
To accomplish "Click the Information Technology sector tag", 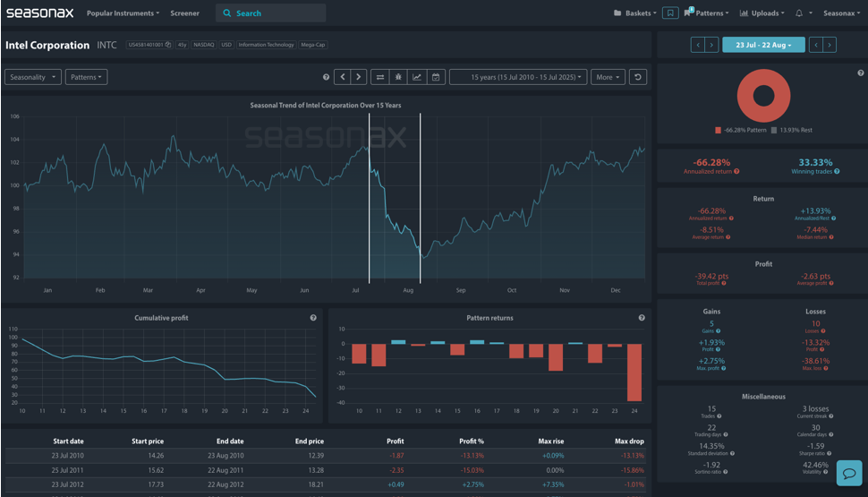I will tap(267, 45).
